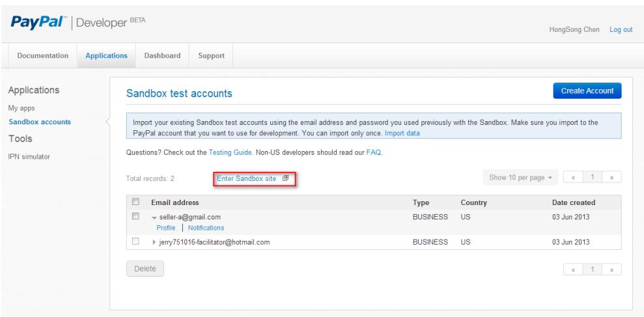Collapse the seller-a@gmail.com row arrow
The height and width of the screenshot is (317, 644).
point(154,217)
